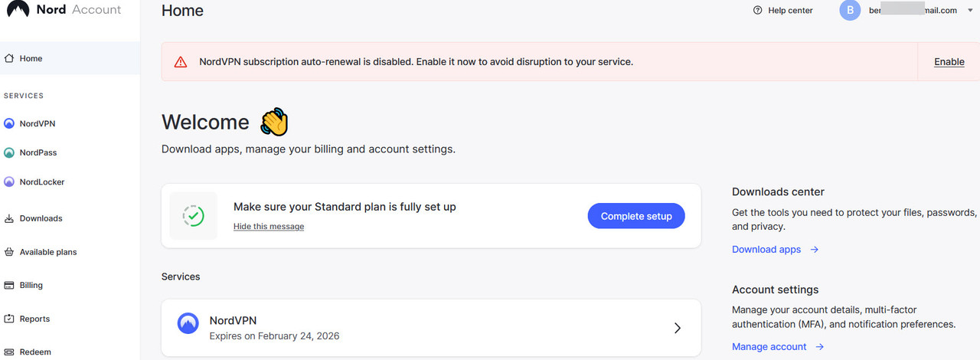
Task: Click the NordPass icon in sidebar
Action: pos(9,152)
